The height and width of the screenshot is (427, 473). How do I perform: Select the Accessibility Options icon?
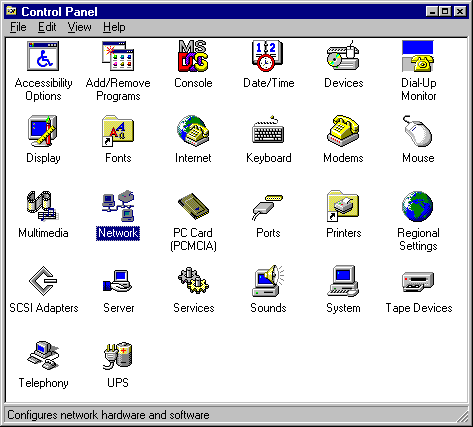pyautogui.click(x=43, y=56)
